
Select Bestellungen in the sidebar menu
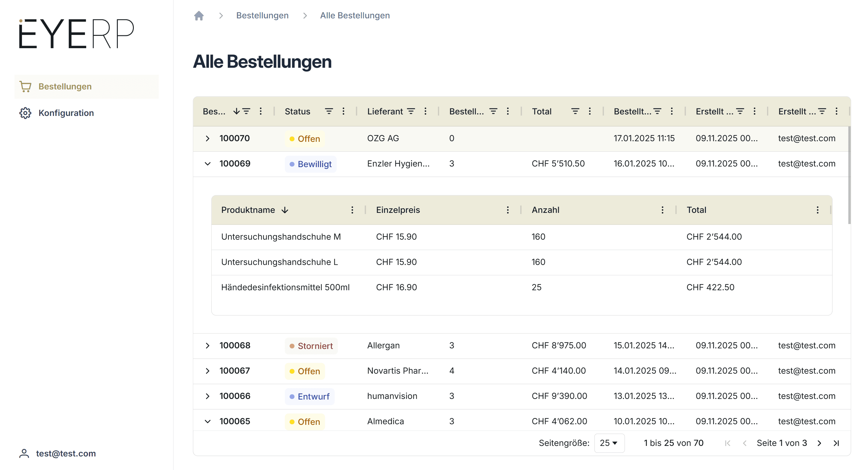pos(65,86)
